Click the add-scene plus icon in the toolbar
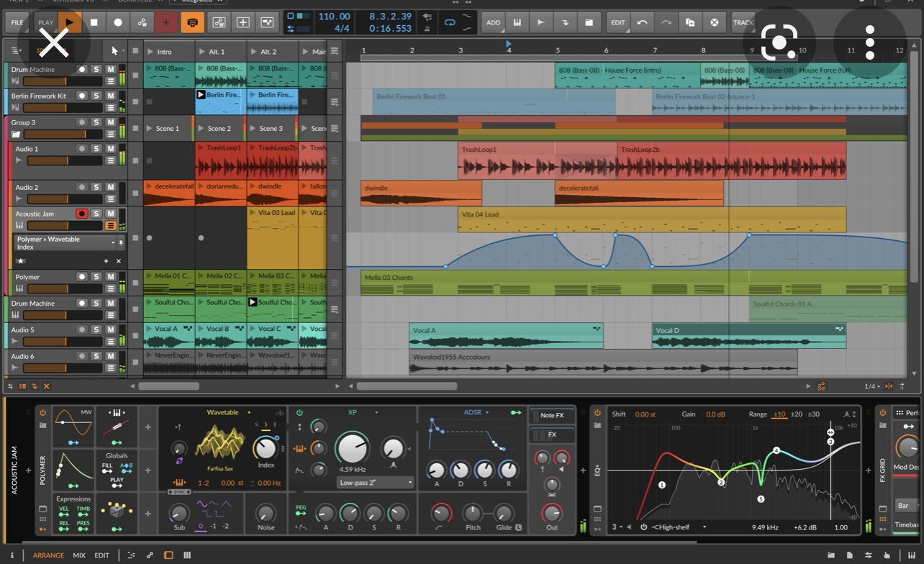924x564 pixels. [x=243, y=22]
